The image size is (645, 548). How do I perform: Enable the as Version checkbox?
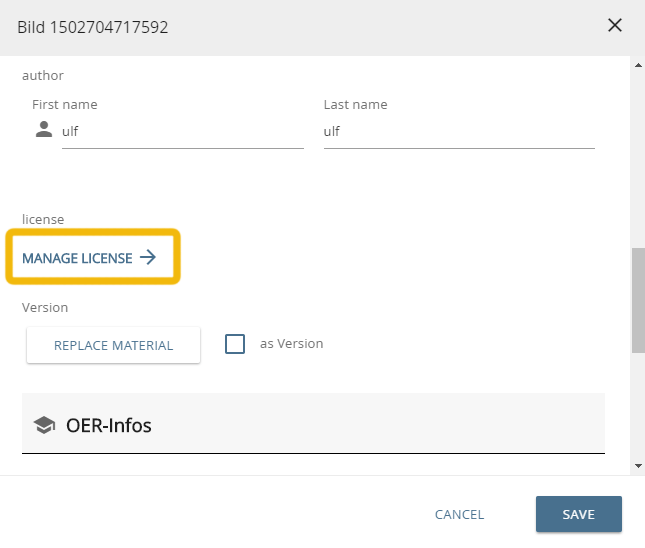pos(235,344)
